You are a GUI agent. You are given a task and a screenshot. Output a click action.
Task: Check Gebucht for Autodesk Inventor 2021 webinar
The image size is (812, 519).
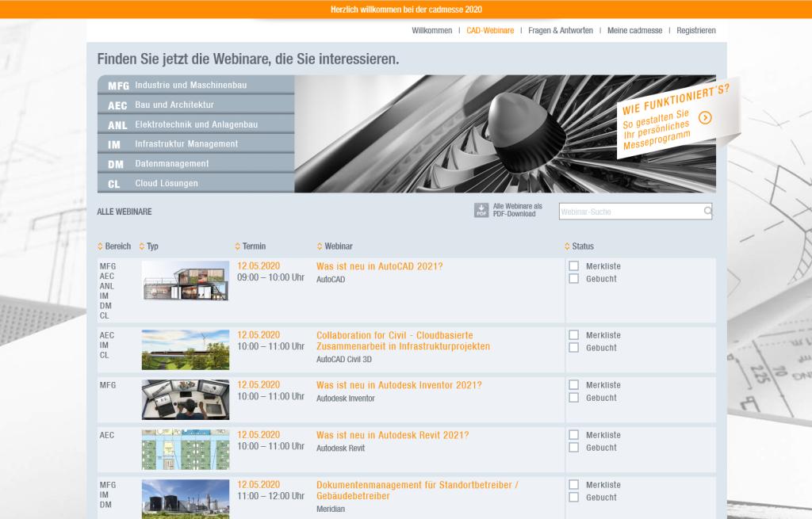click(574, 398)
